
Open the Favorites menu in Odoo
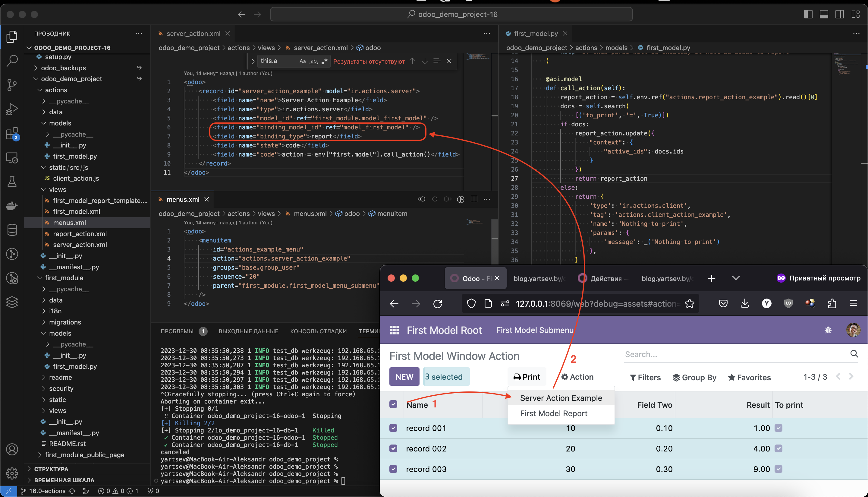[749, 378]
